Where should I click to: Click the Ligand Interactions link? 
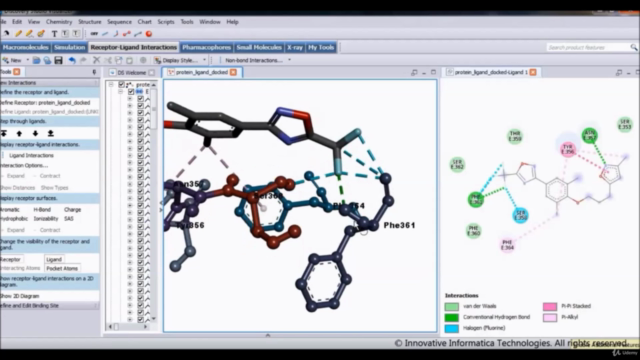coord(31,156)
